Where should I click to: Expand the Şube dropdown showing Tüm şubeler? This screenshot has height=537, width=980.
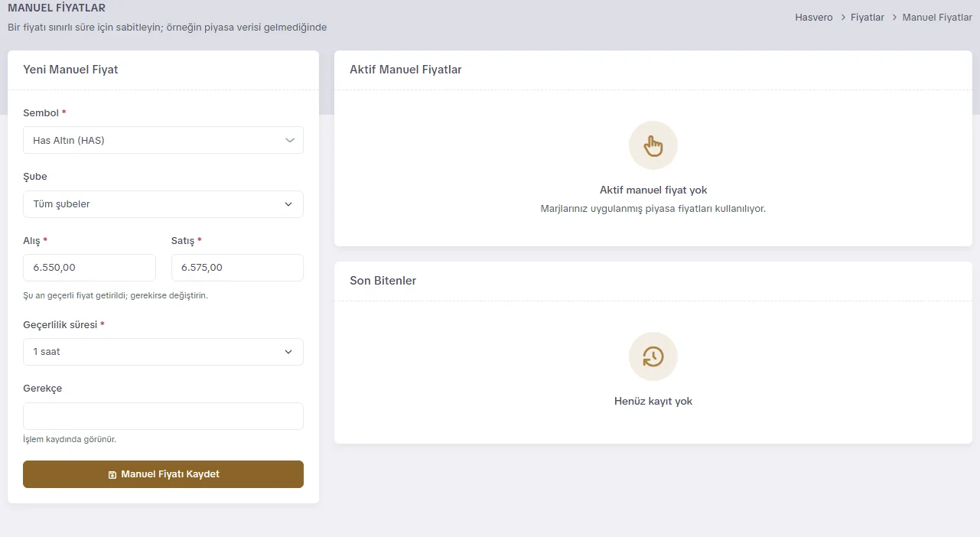163,204
